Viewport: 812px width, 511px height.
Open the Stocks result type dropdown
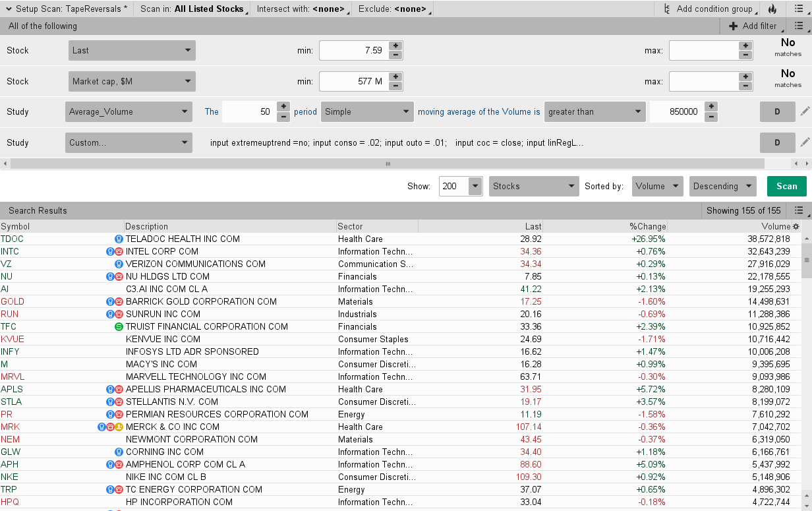[534, 186]
